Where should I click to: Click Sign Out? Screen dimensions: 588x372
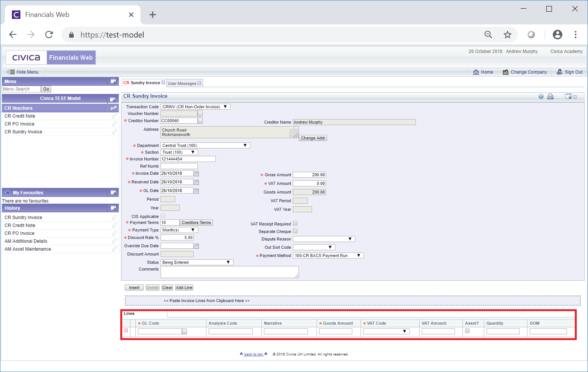tap(570, 72)
